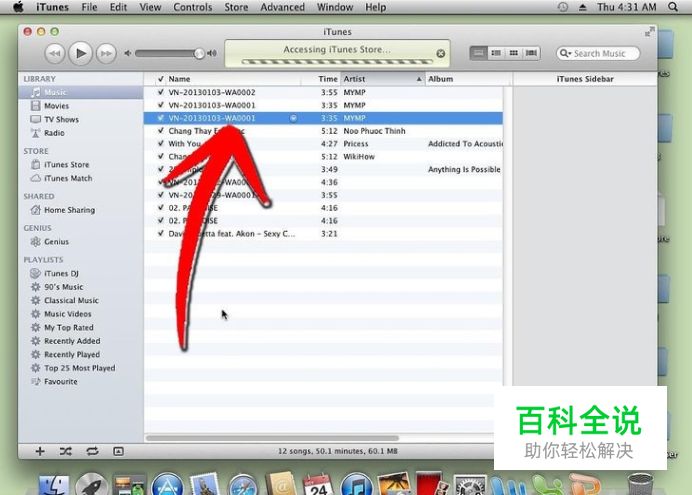The image size is (692, 495).
Task: Open Home Sharing
Action: 81,210
